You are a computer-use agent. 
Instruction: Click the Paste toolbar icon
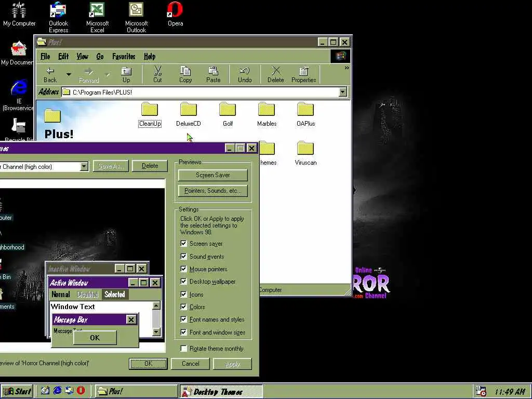(x=214, y=75)
